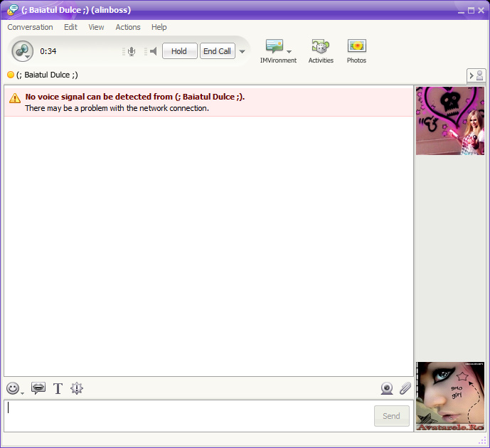Image resolution: width=490 pixels, height=448 pixels.
Task: Click the 0:34 call timer
Action: click(48, 51)
